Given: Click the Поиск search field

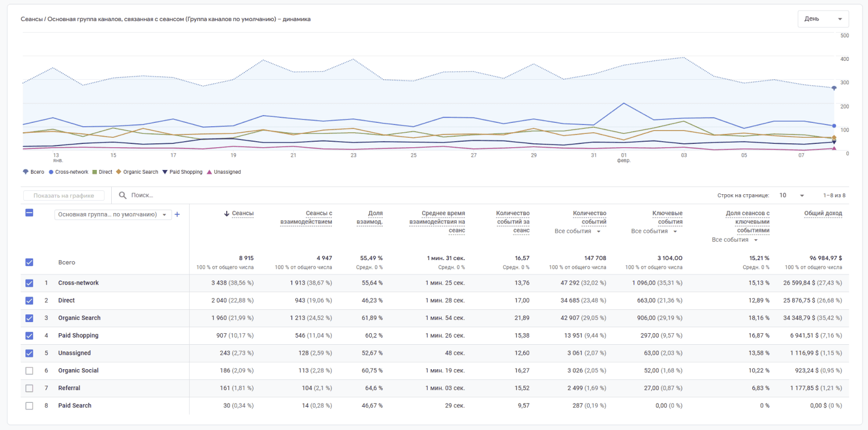Looking at the screenshot, I should (142, 195).
